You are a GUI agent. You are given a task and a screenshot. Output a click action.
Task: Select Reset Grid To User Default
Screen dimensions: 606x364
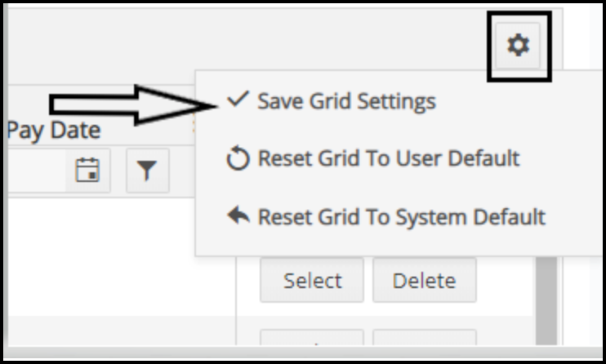pyautogui.click(x=389, y=158)
